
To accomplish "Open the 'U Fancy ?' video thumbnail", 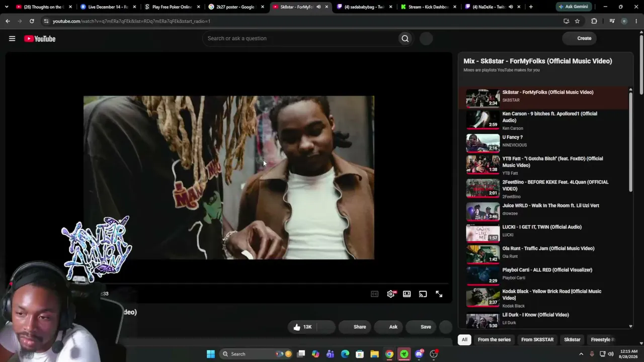I will [x=482, y=142].
